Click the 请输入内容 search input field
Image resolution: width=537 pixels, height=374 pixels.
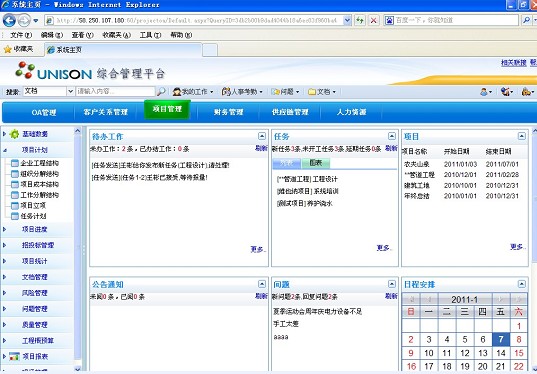click(115, 91)
